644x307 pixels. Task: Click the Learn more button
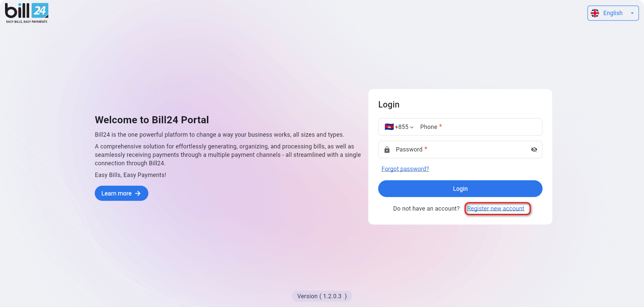[121, 193]
